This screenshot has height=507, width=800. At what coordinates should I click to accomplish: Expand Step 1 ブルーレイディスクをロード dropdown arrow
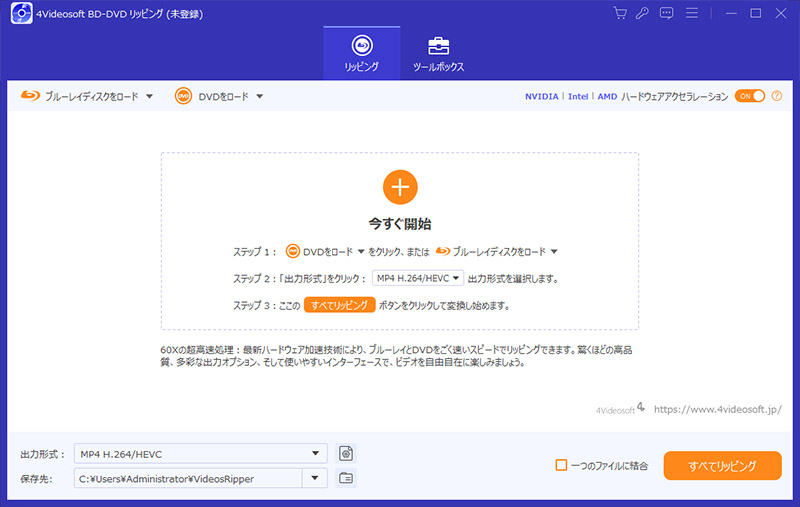point(554,251)
